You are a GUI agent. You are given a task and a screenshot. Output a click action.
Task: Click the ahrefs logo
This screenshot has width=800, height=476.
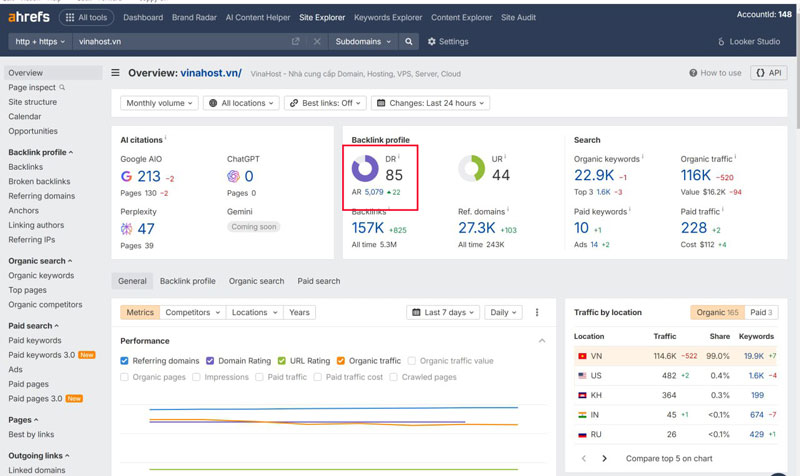(29, 17)
